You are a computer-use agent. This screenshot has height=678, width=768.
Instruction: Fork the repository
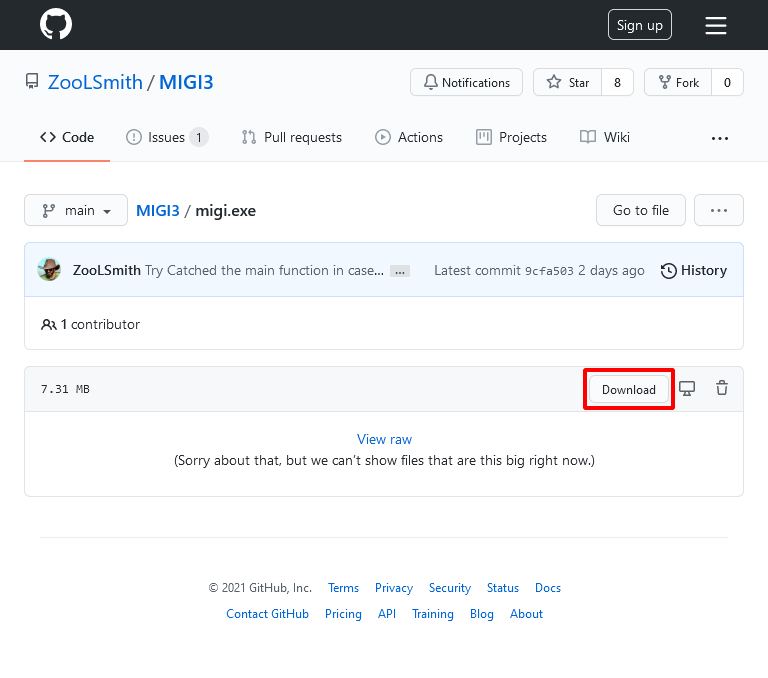[678, 82]
